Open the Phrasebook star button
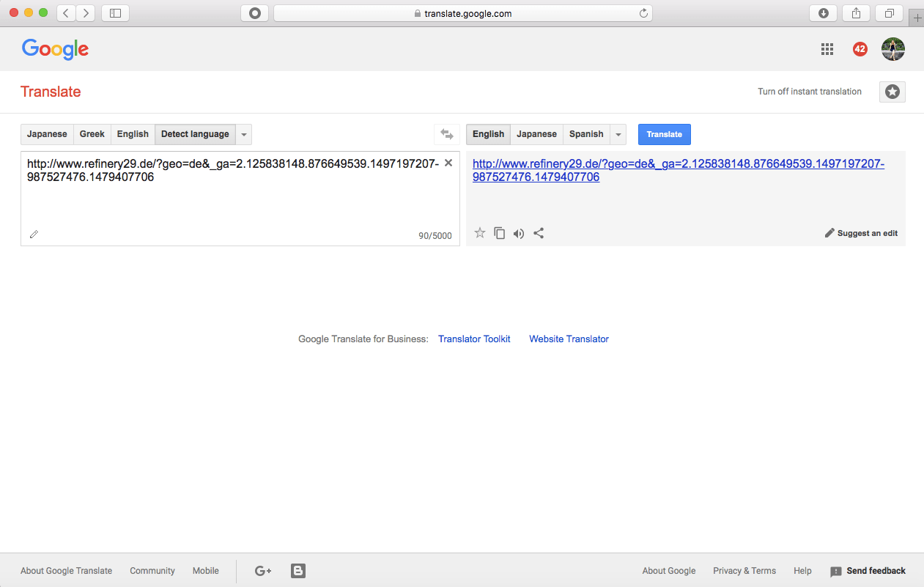924x587 pixels. [892, 92]
